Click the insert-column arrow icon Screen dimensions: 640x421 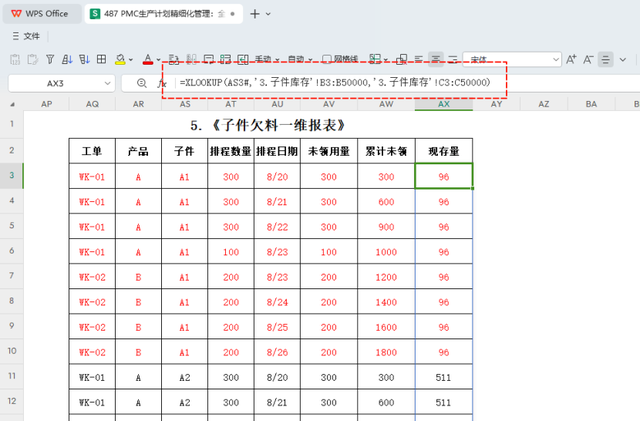(243, 60)
